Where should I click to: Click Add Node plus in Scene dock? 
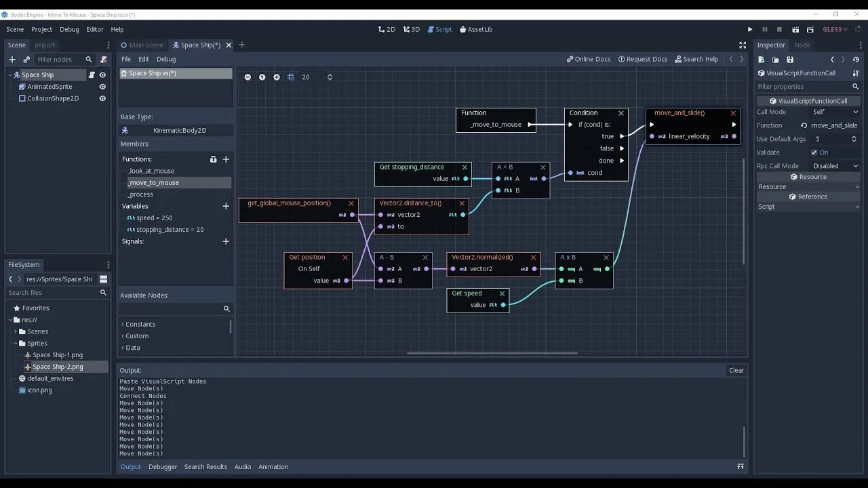12,60
